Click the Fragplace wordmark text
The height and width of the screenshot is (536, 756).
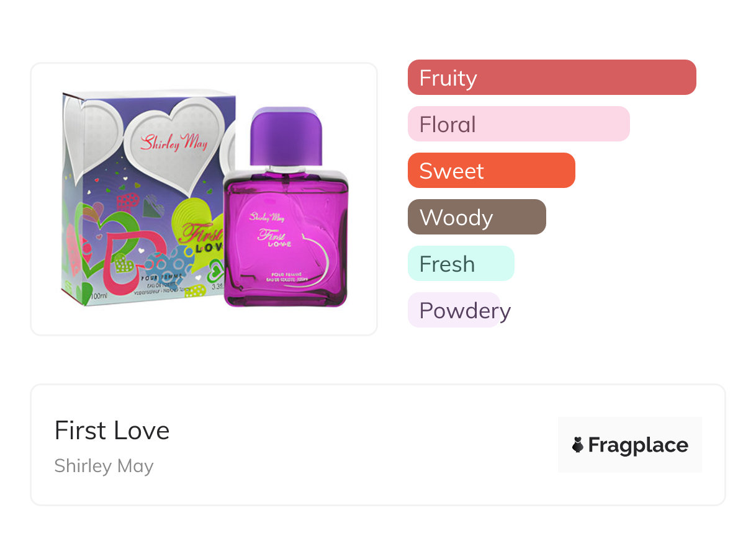point(638,445)
